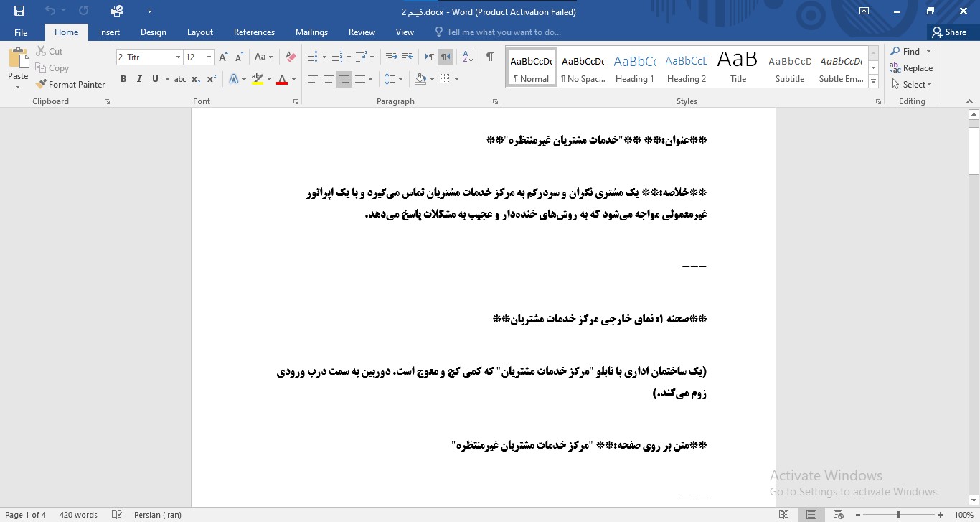Toggle Show/Hide paragraph marks
Image resolution: width=980 pixels, height=522 pixels.
[x=489, y=57]
